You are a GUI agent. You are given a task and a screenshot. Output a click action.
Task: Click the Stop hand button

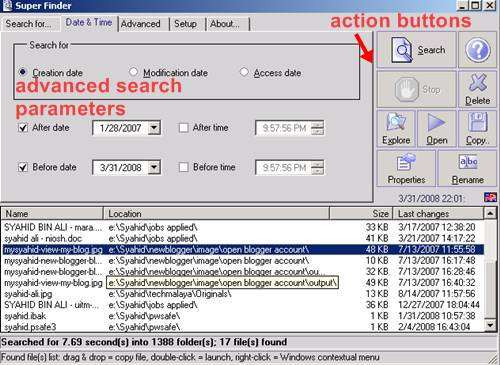(416, 89)
